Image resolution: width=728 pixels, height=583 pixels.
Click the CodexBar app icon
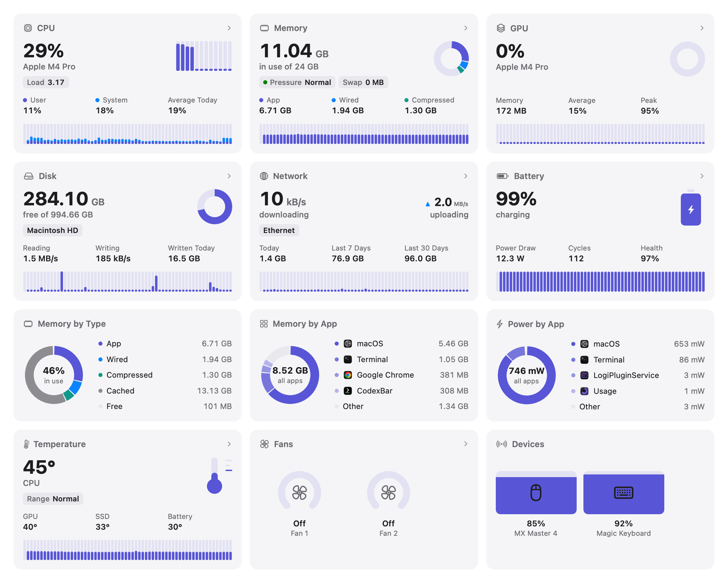(x=348, y=391)
